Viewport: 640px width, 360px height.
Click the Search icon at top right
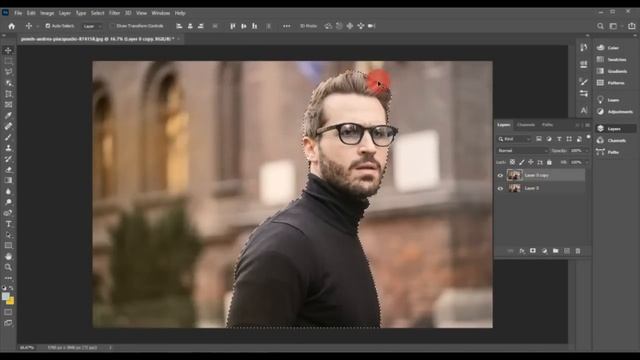[600, 26]
